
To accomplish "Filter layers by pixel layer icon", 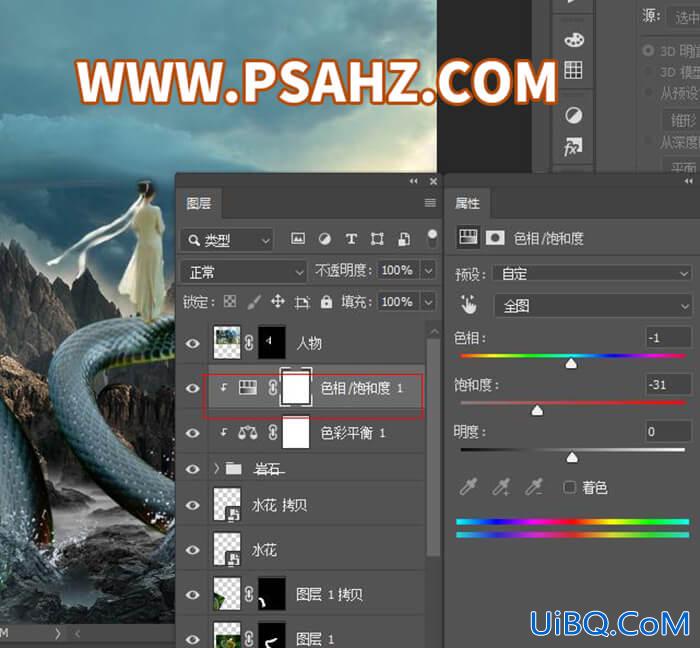I will 298,239.
